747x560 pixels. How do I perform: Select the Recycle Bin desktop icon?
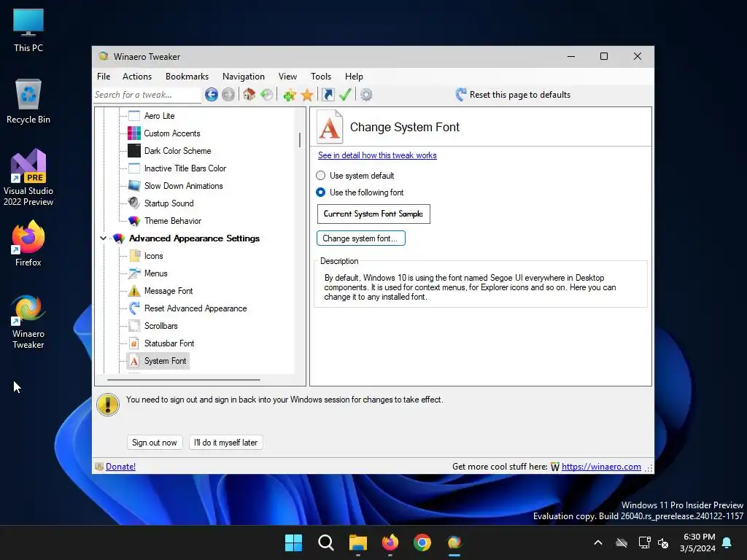pos(28,102)
